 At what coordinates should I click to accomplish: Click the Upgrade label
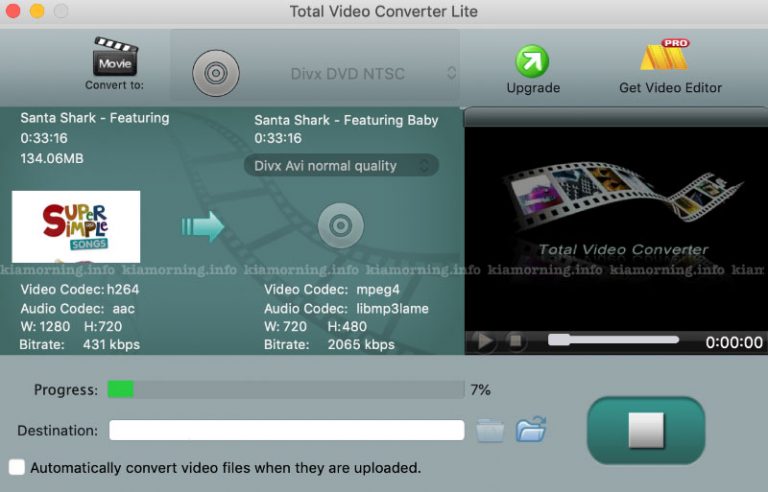coord(533,88)
